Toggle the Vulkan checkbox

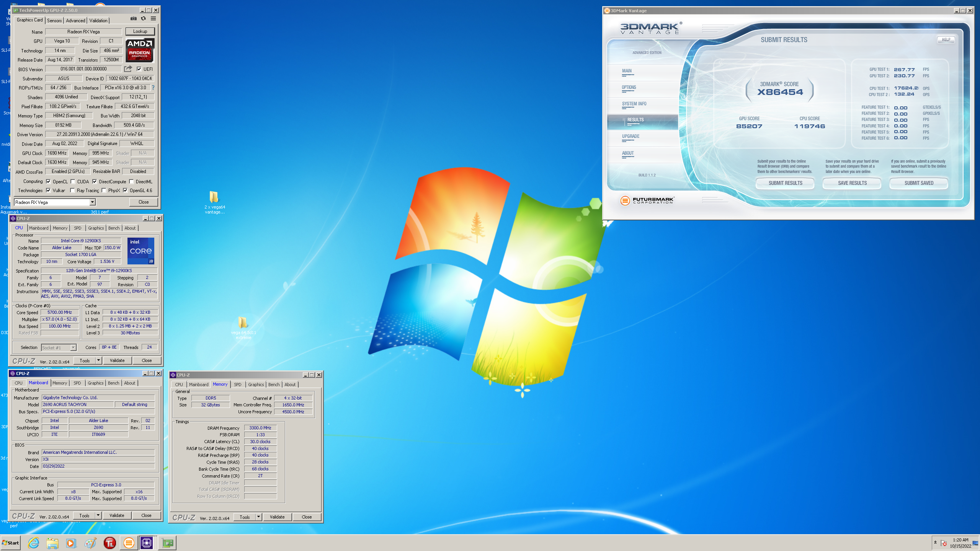tap(49, 190)
